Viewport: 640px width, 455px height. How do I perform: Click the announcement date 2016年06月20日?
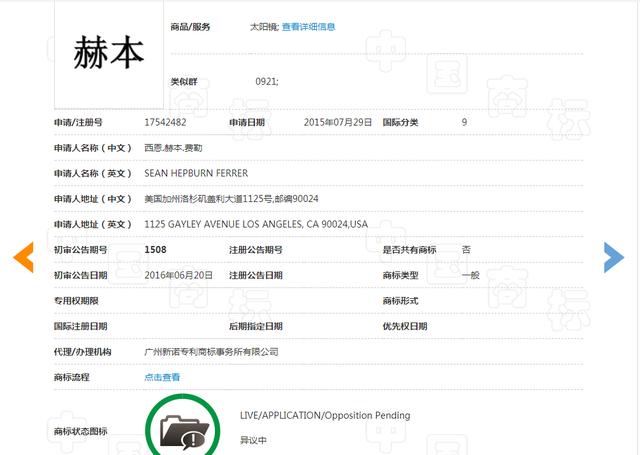click(178, 275)
